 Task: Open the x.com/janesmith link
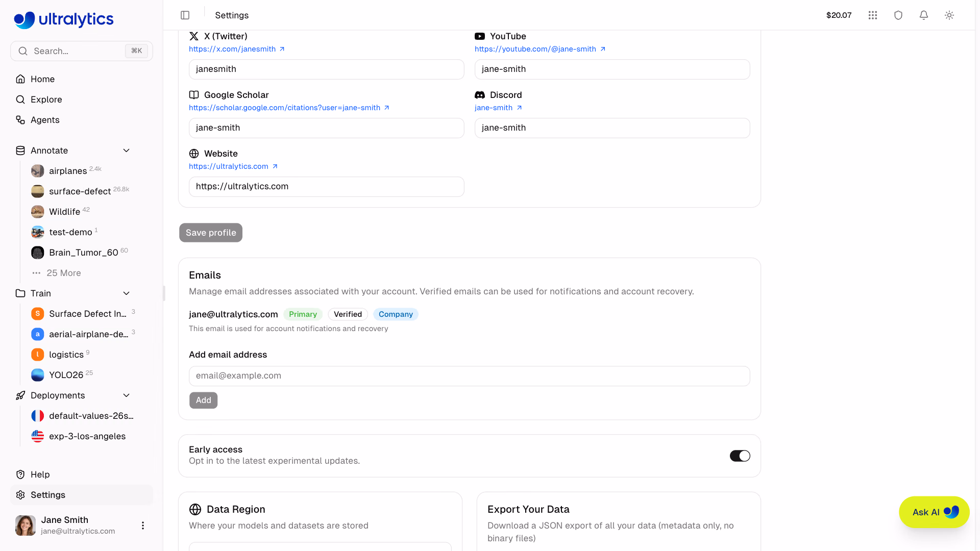pyautogui.click(x=237, y=49)
